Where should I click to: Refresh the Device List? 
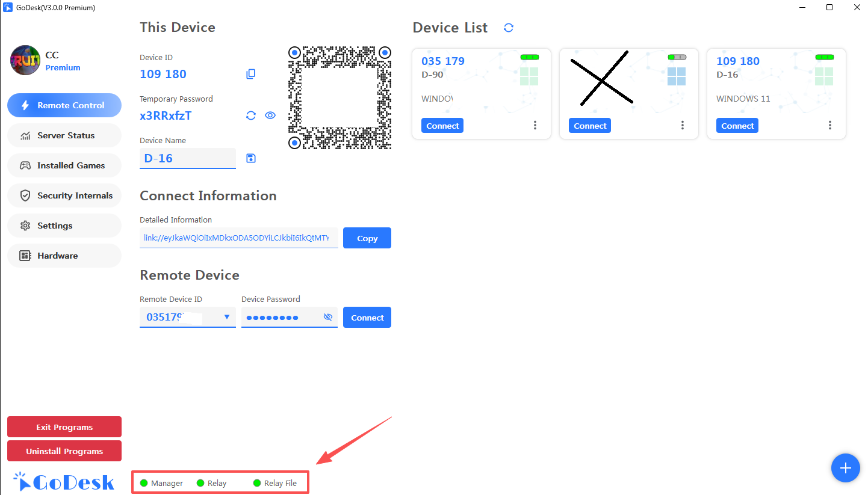pyautogui.click(x=509, y=28)
